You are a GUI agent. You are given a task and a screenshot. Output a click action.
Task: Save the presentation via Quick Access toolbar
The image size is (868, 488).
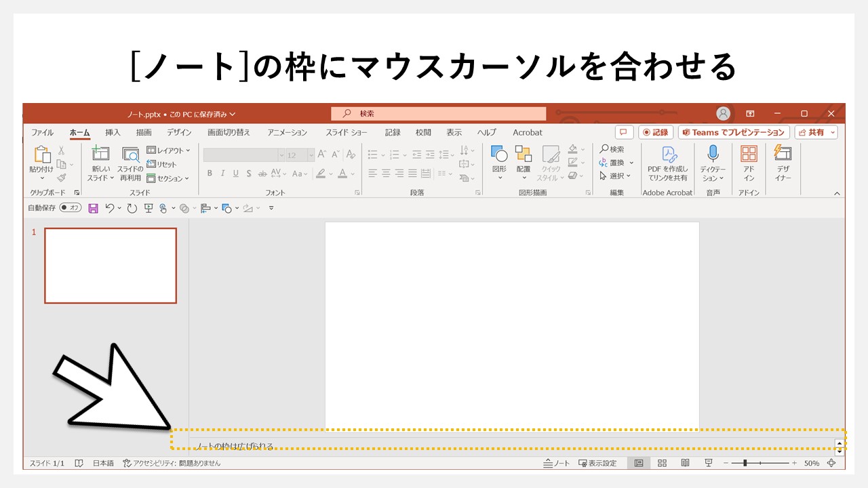93,208
